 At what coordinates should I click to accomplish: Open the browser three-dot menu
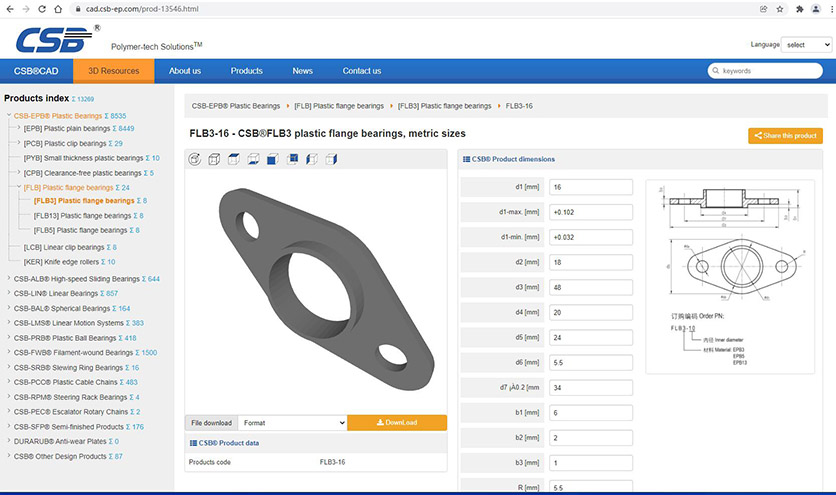click(x=831, y=9)
